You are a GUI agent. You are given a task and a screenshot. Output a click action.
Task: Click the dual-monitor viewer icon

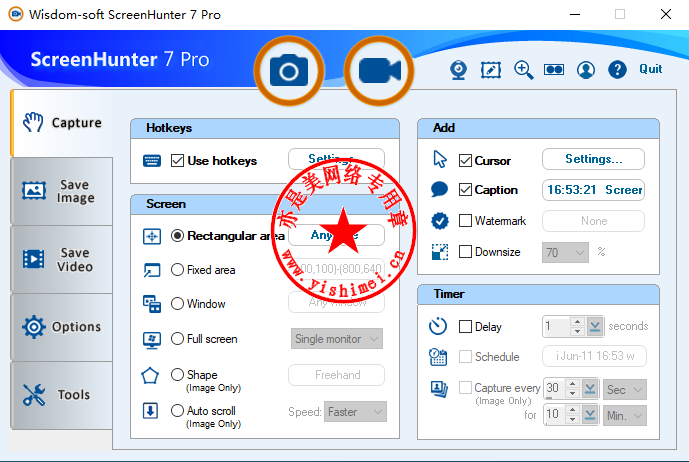tap(554, 69)
